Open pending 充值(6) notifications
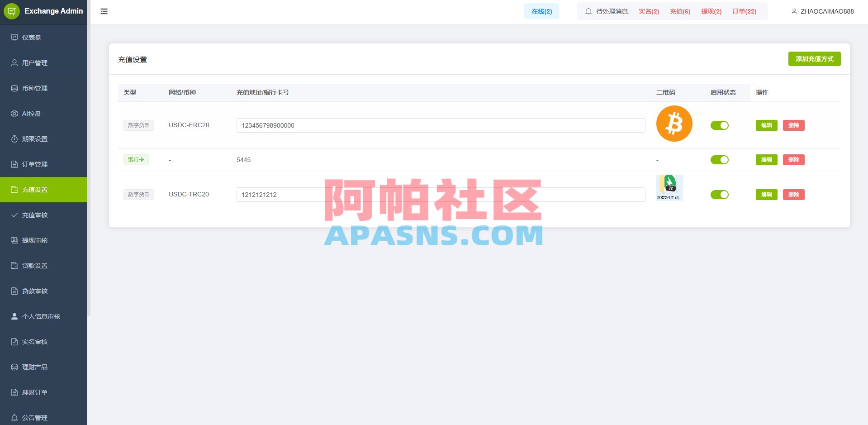868x425 pixels. coord(680,11)
